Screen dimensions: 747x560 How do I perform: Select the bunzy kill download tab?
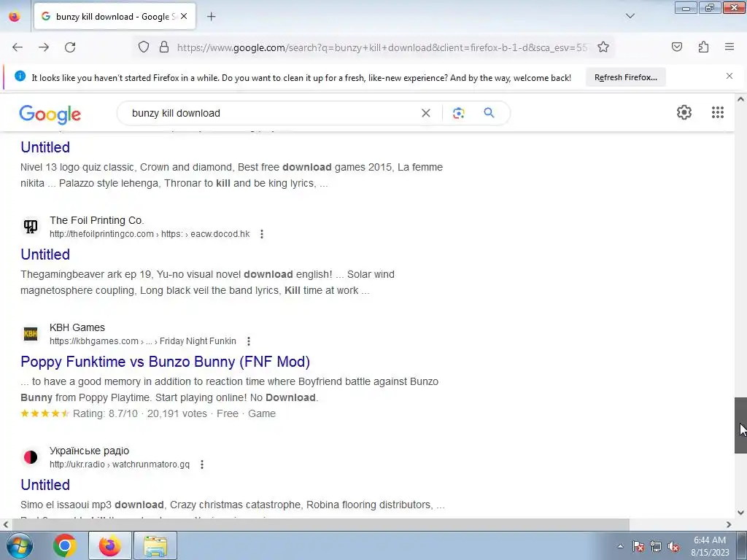[x=115, y=16]
